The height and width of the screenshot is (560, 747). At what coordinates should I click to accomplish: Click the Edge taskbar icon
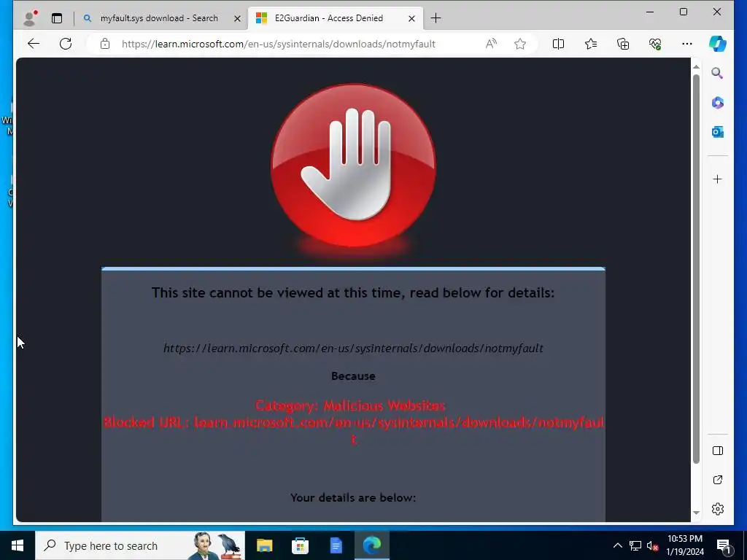pos(371,545)
